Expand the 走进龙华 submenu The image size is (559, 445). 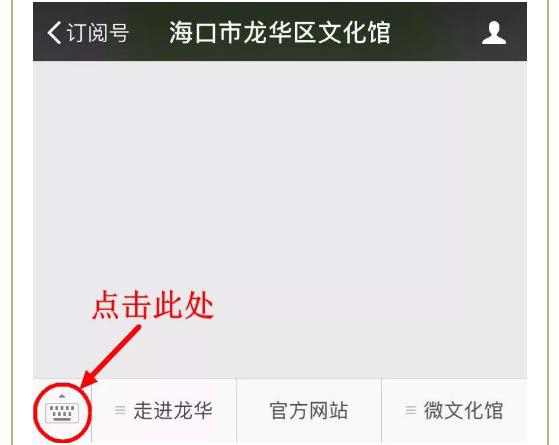coord(164,410)
